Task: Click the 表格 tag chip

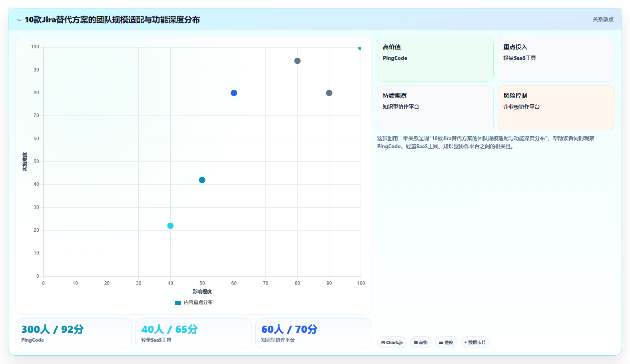Action: coord(421,342)
